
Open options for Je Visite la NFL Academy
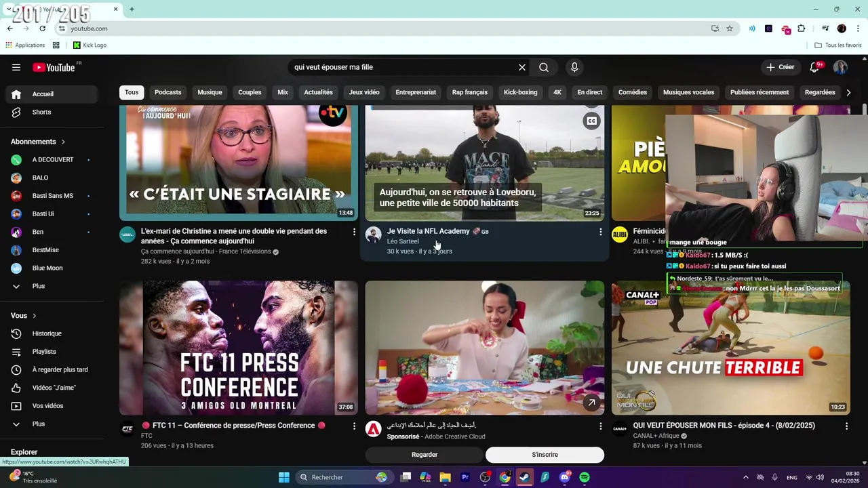[600, 232]
